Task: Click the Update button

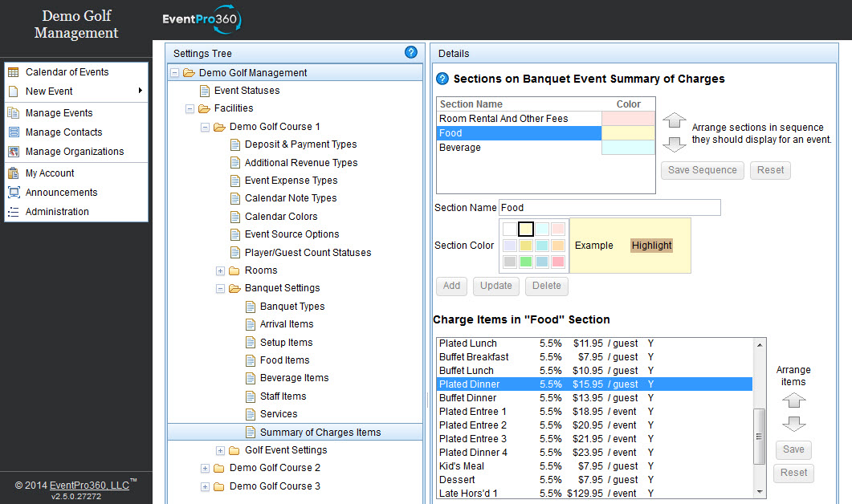Action: [x=495, y=286]
